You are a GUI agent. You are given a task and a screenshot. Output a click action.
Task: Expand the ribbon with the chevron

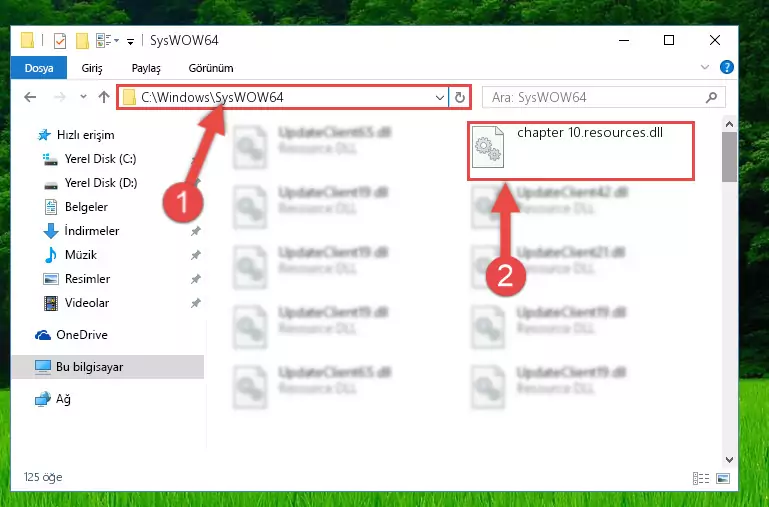[x=705, y=67]
